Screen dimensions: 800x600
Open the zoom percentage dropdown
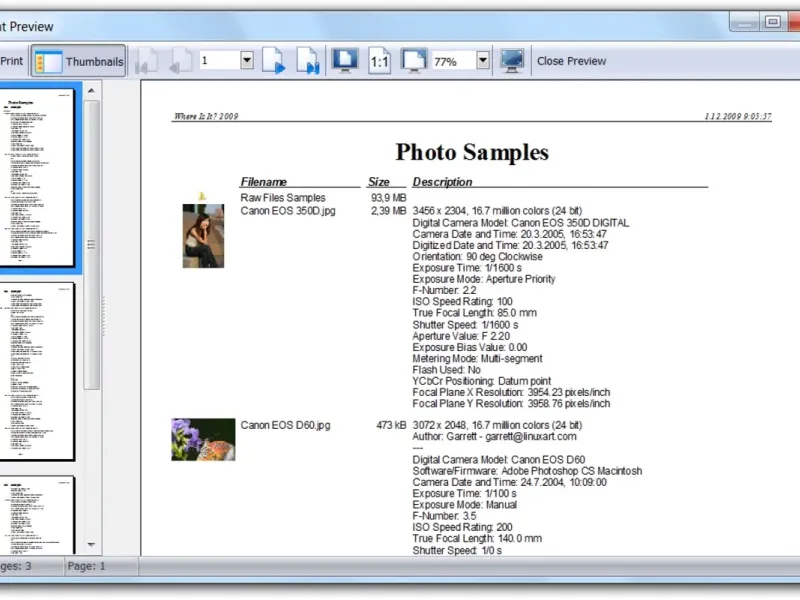point(483,61)
